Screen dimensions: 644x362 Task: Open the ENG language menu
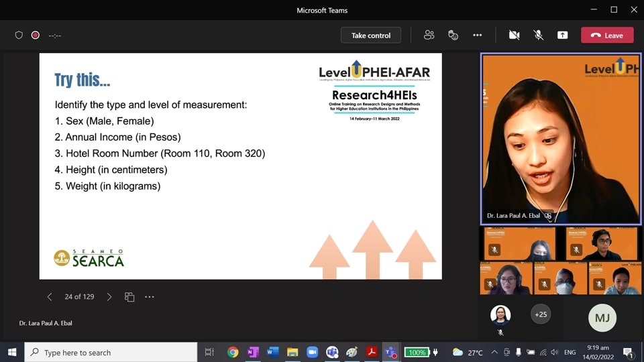coord(570,352)
